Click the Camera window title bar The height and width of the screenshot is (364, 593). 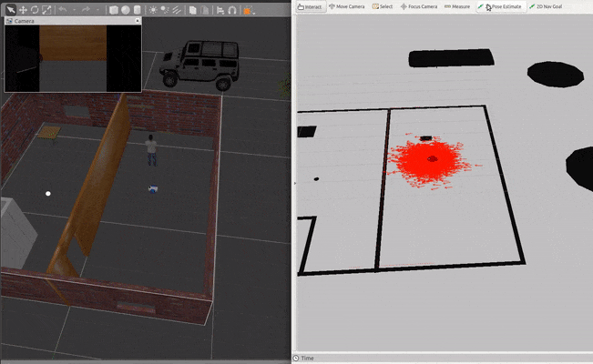coord(73,21)
